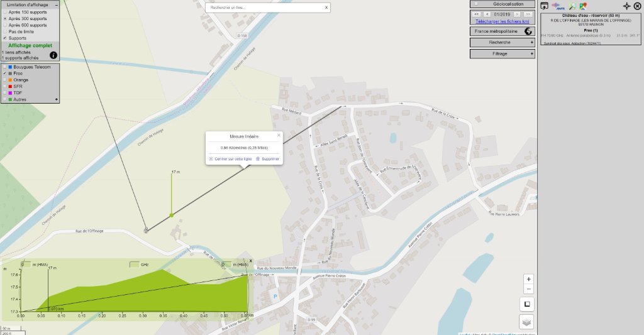Click the green profile point on line

point(172,215)
